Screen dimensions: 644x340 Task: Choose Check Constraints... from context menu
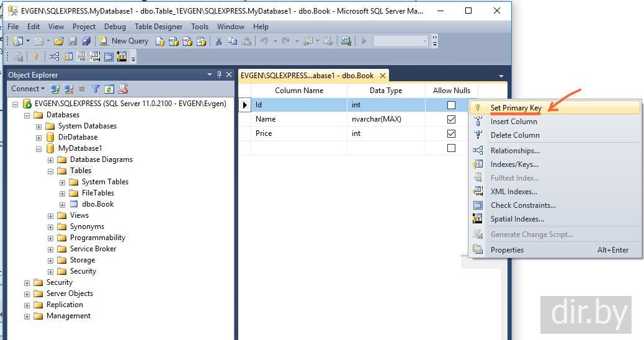555,205
